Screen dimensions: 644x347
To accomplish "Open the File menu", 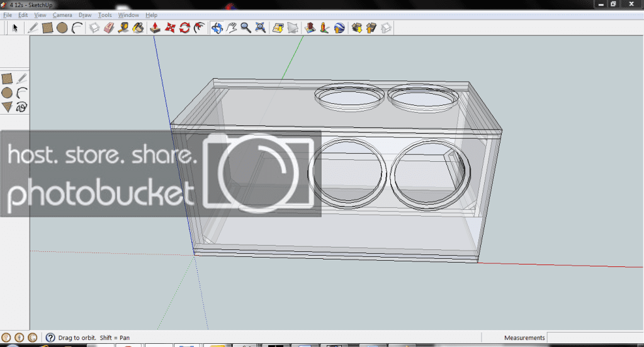I will tap(8, 14).
